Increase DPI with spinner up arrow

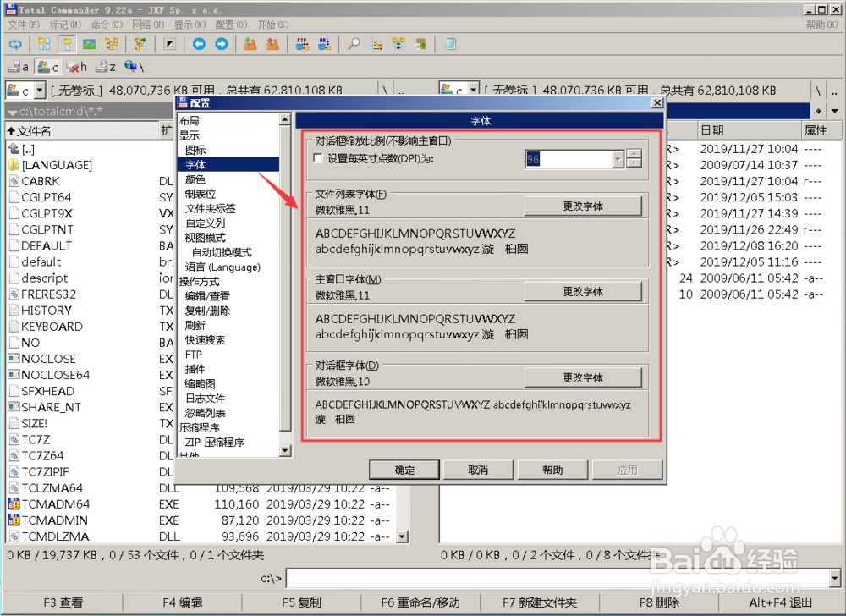click(x=634, y=154)
